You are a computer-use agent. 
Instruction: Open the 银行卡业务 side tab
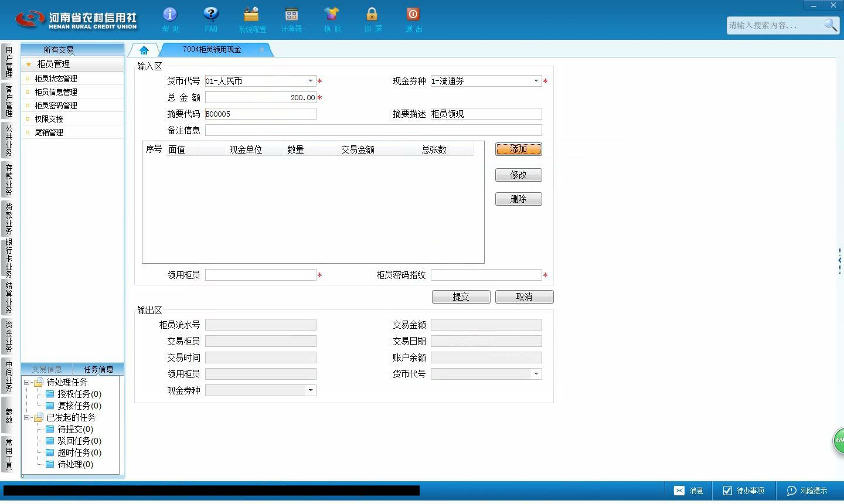click(x=8, y=258)
